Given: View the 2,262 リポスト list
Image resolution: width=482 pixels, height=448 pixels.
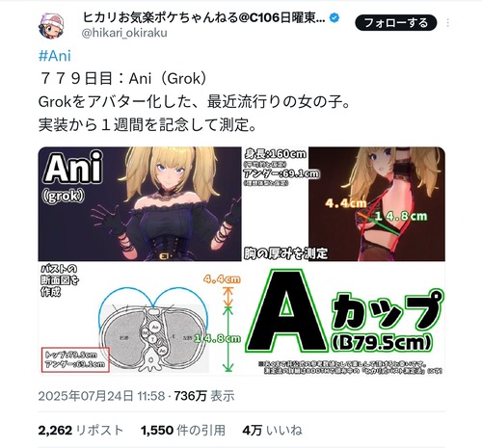Looking at the screenshot, I should [x=81, y=430].
